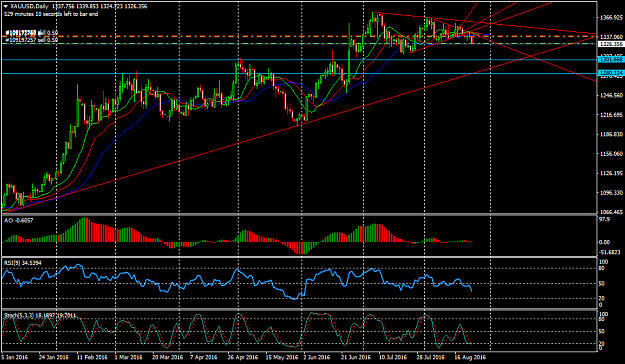The height and width of the screenshot is (364, 625).
Task: Click the 1246.560 price scale label
Action: click(611, 96)
